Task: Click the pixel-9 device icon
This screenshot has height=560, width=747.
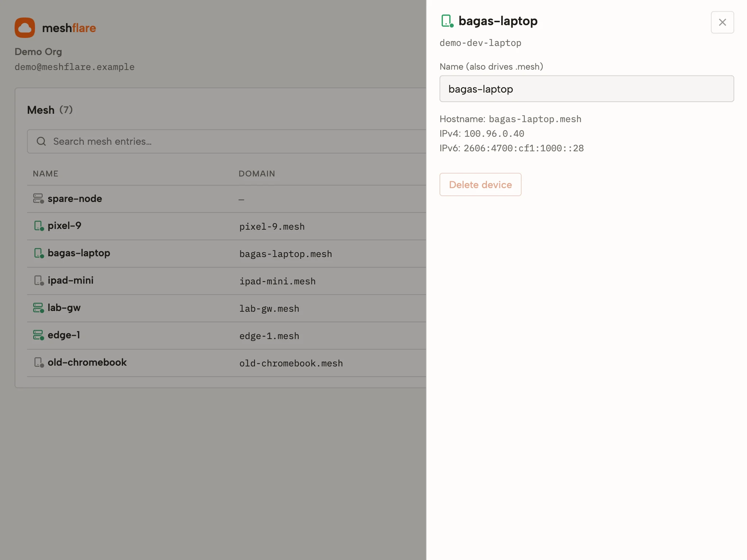Action: click(39, 226)
